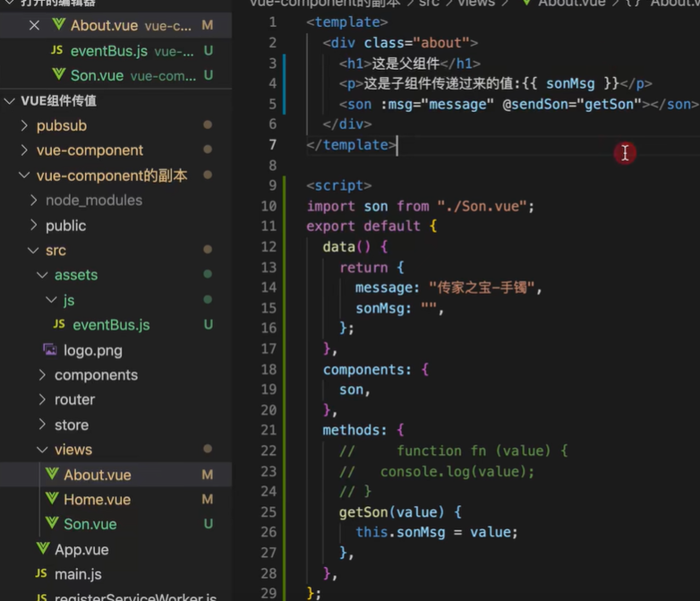Expand the router folder

point(42,399)
